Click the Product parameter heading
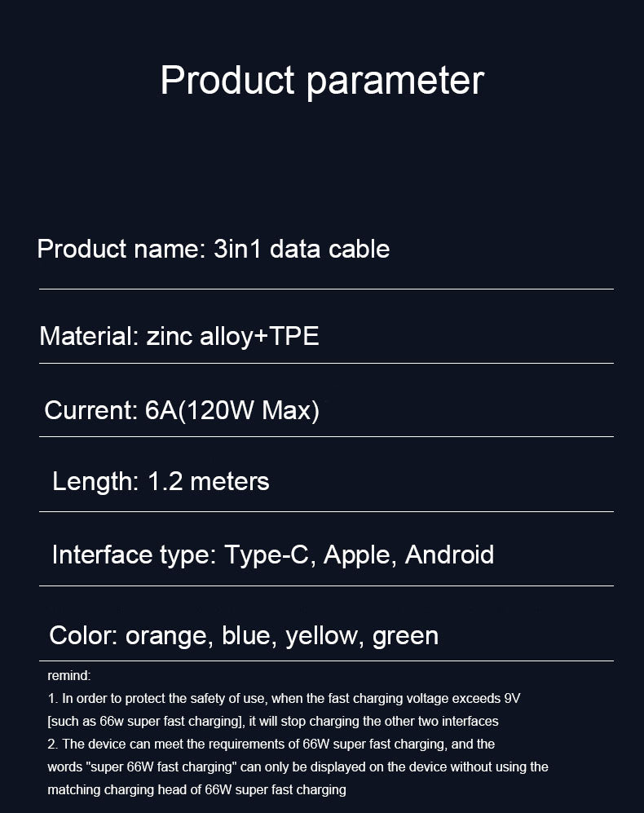The width and height of the screenshot is (644, 813). coord(322,82)
